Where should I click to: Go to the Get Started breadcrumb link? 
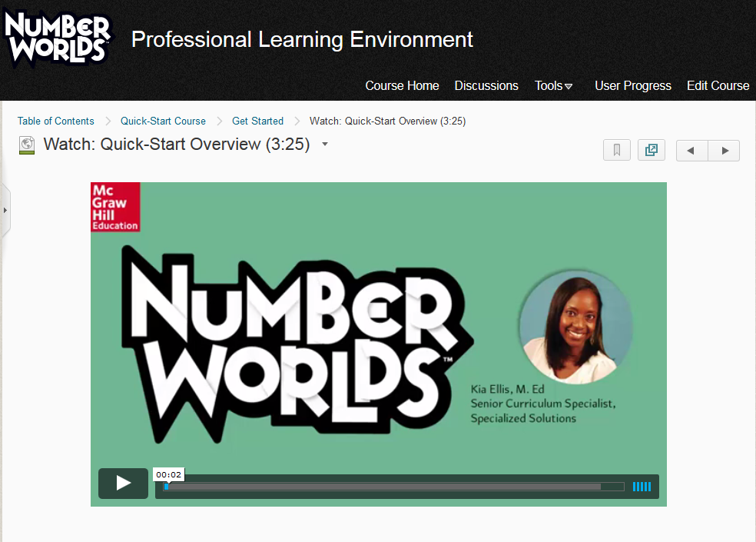(257, 121)
